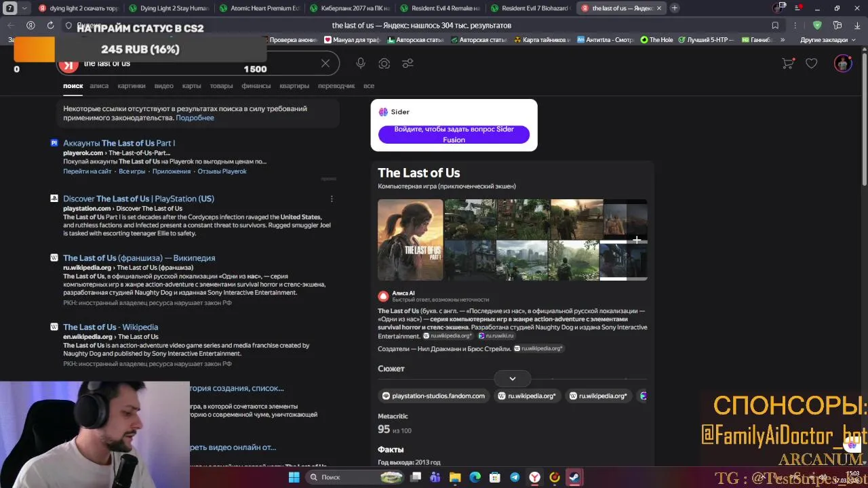Start voice search with microphone icon

click(361, 63)
